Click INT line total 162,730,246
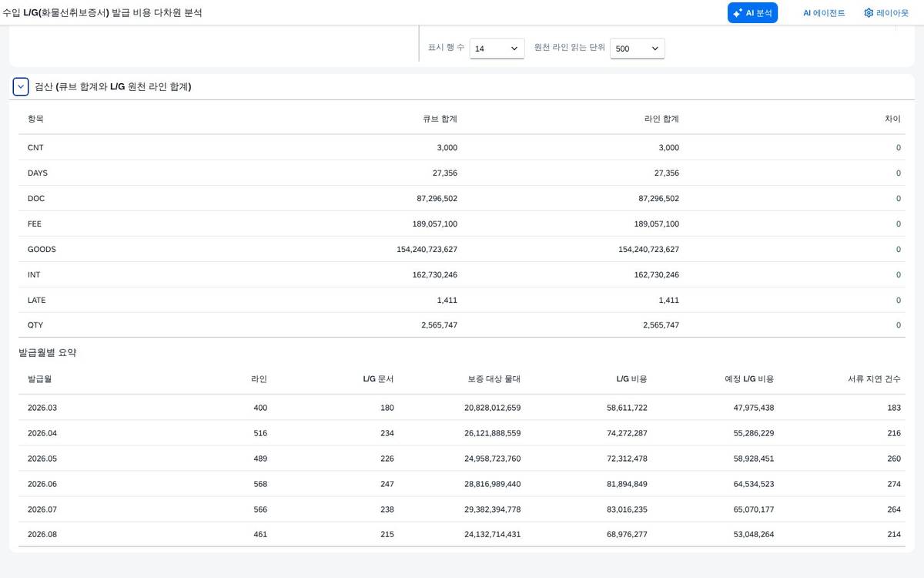 pos(657,274)
